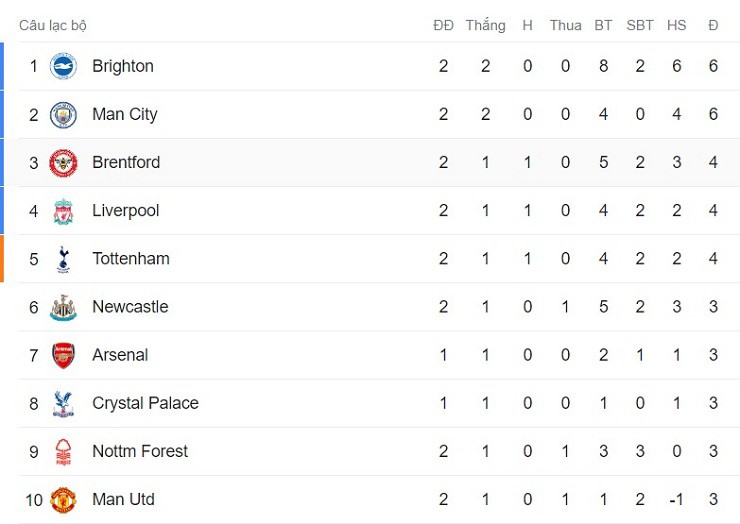Click the Câu lạc bộ column header
740x524 pixels.
pyautogui.click(x=53, y=25)
